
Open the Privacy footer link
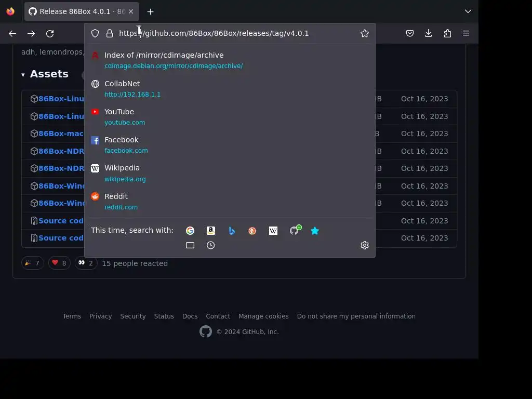(x=100, y=316)
